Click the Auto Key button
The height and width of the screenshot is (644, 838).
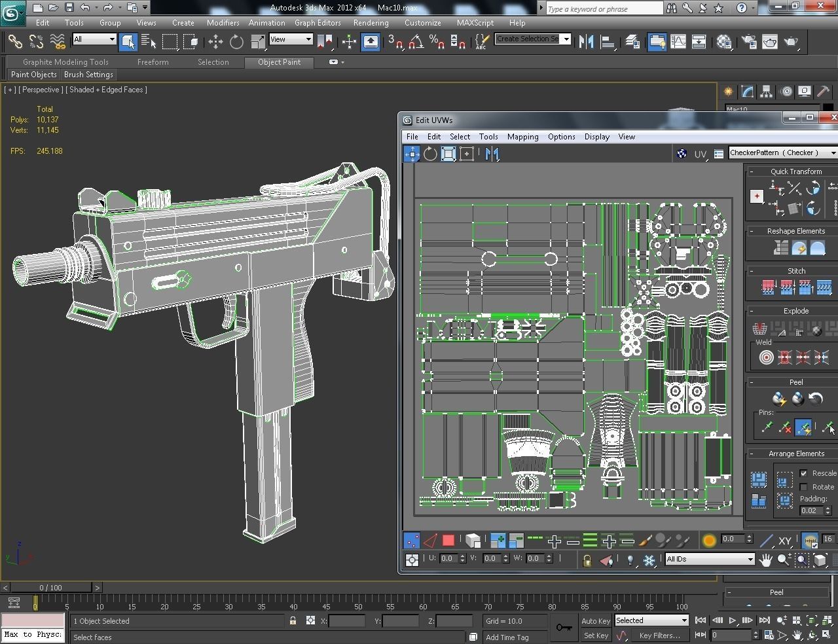(x=596, y=621)
